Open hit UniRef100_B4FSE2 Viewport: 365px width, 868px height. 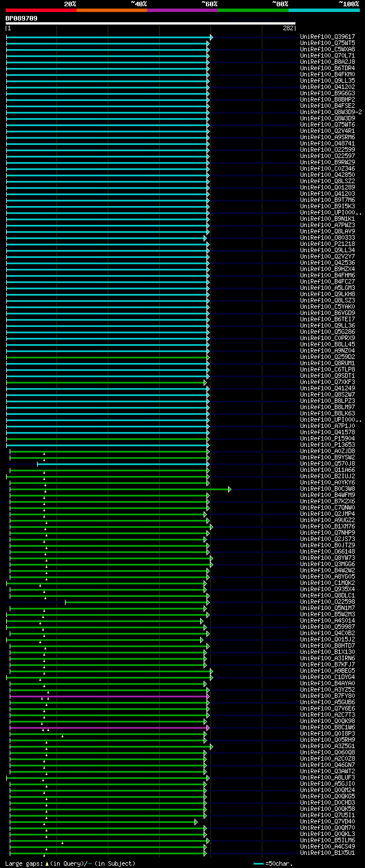(327, 106)
